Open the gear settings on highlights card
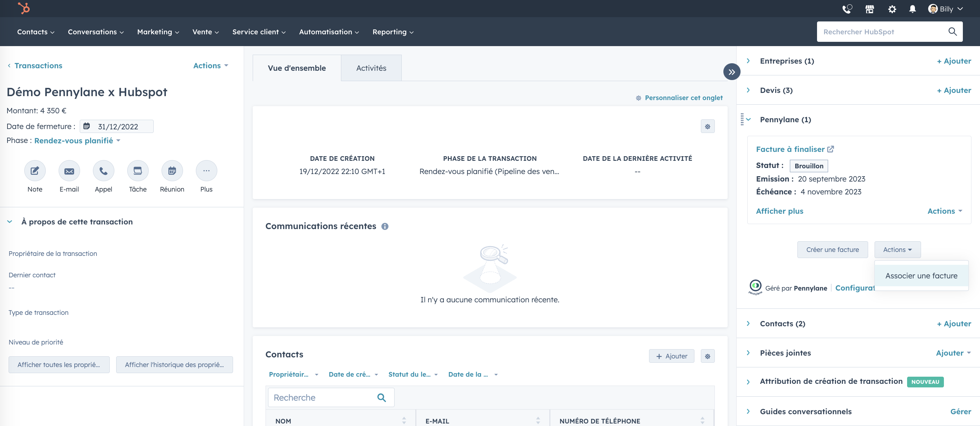 point(707,126)
